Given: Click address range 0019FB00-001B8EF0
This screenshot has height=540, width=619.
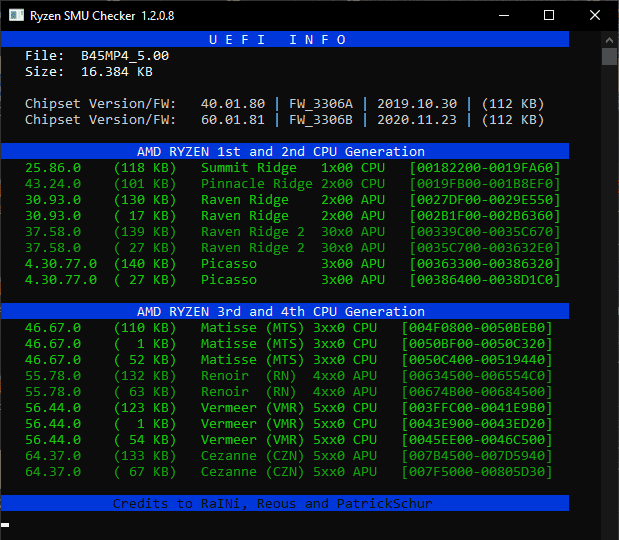Looking at the screenshot, I should coord(485,184).
